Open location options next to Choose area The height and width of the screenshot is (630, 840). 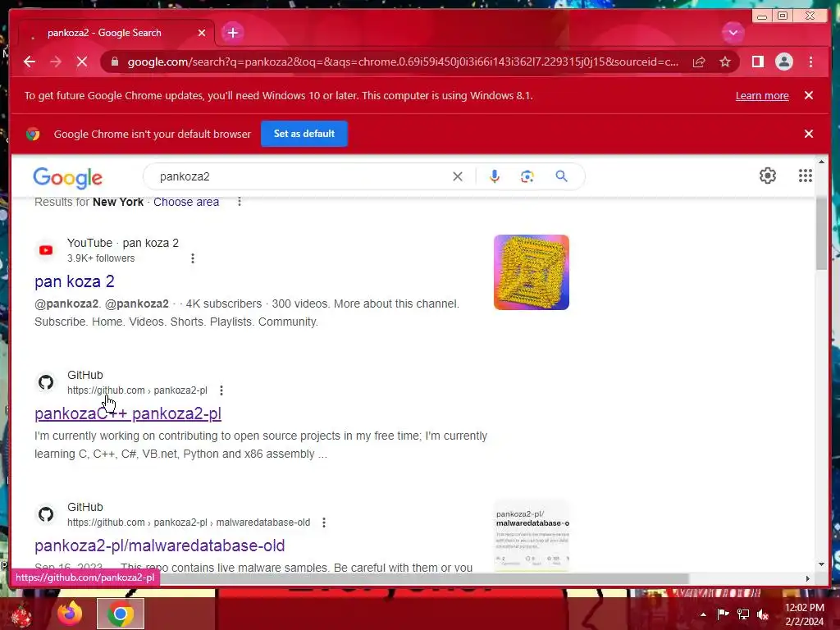pyautogui.click(x=240, y=202)
